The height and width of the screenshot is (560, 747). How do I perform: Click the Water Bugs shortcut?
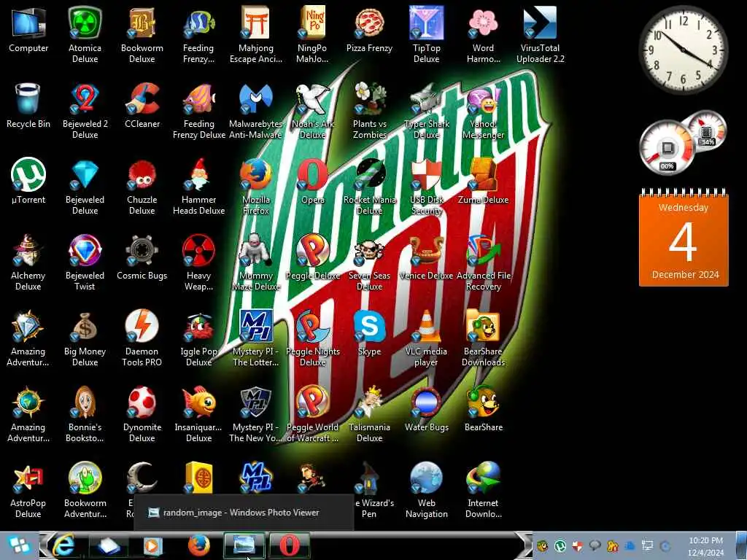point(426,409)
